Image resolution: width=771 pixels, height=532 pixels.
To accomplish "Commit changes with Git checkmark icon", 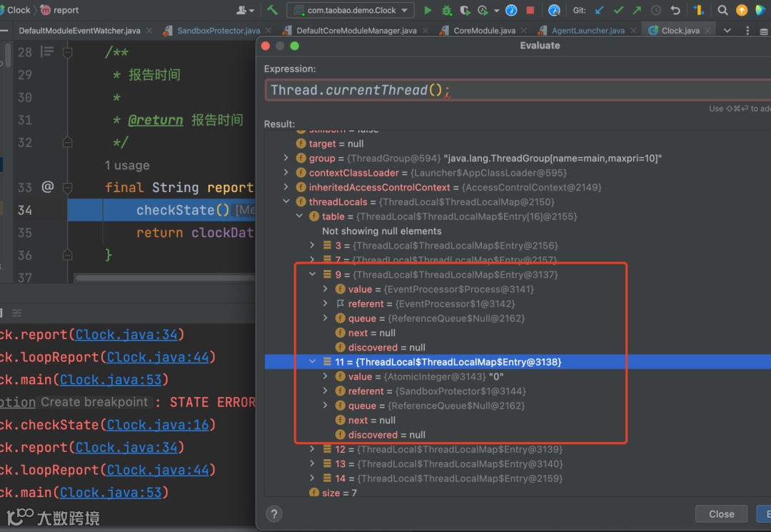I will (x=618, y=10).
